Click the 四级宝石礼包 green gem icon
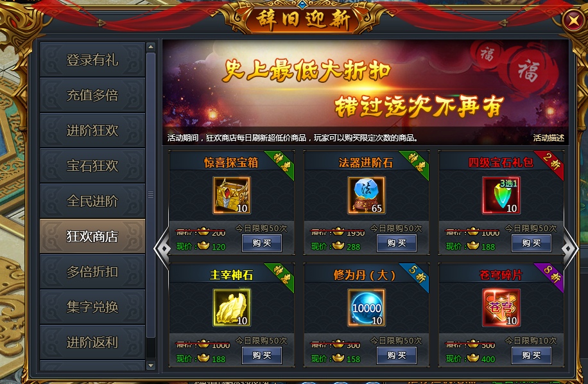 (501, 195)
